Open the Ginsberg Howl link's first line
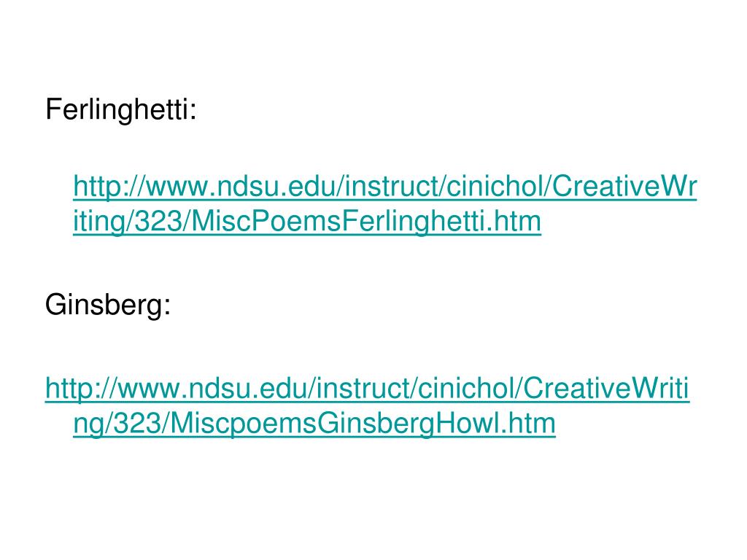Viewport: 747px width, 560px height. 368,389
